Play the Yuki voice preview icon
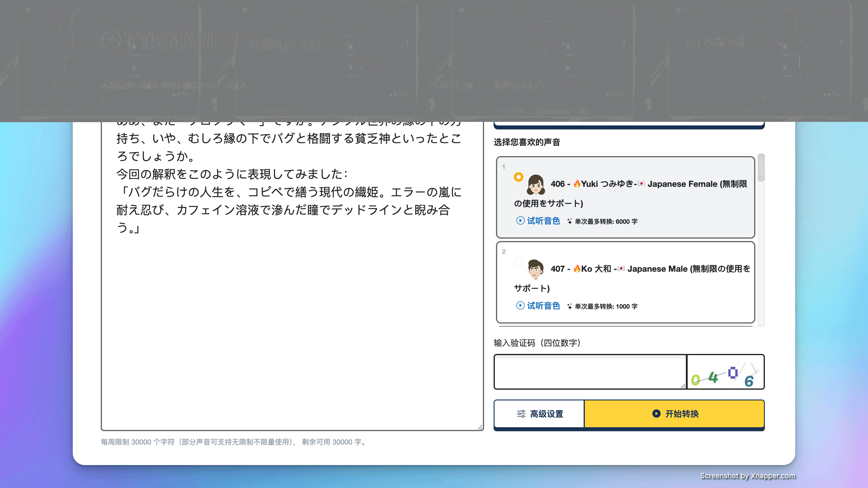This screenshot has width=868, height=488. click(x=520, y=220)
